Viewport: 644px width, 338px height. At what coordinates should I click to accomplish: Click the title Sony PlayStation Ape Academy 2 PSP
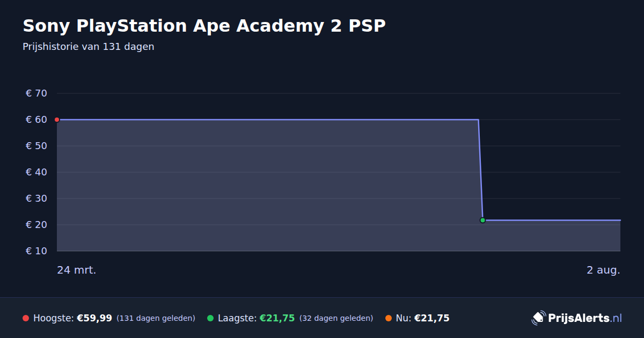(204, 26)
